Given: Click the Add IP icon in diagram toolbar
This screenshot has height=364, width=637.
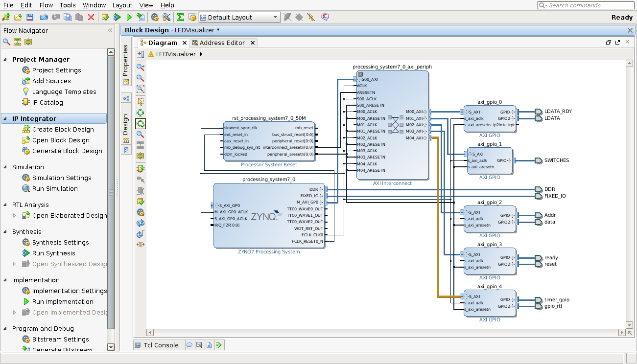Looking at the screenshot, I should (141, 169).
